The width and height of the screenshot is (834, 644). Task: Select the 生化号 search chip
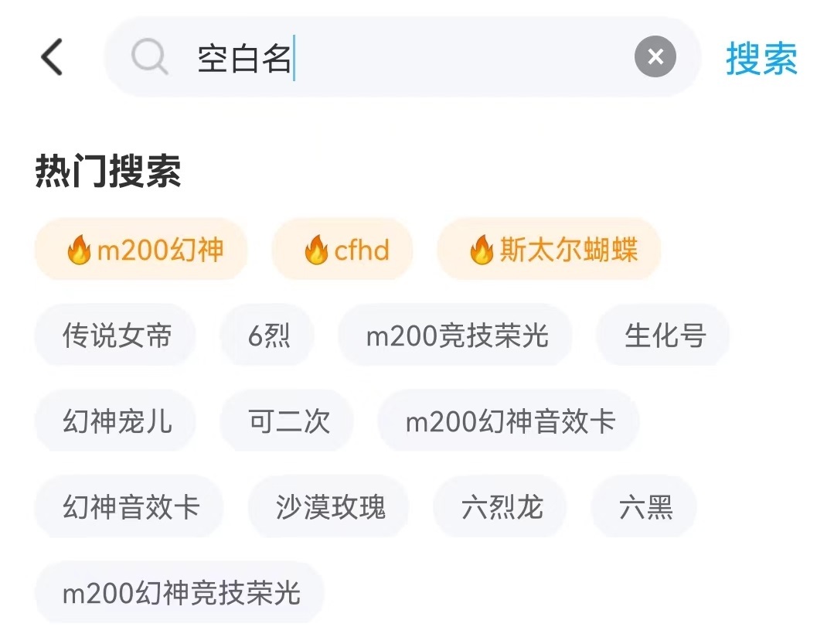(663, 336)
